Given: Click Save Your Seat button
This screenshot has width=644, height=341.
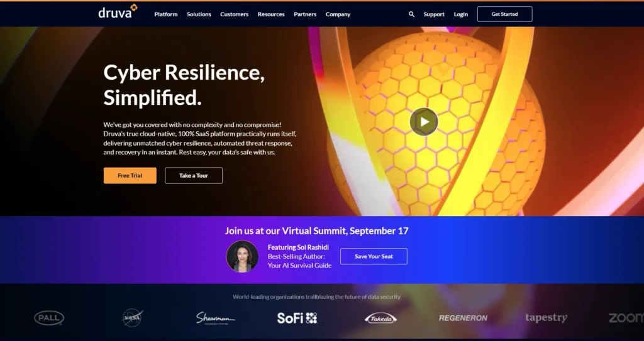Looking at the screenshot, I should click(374, 256).
